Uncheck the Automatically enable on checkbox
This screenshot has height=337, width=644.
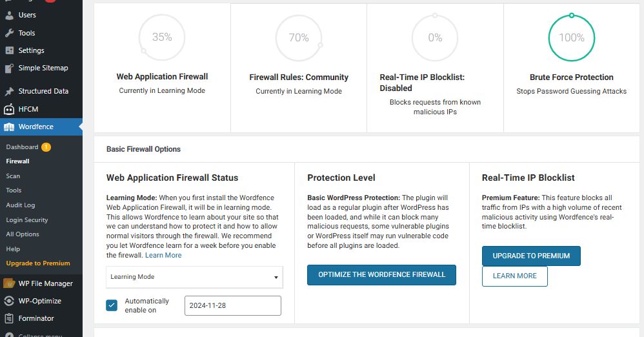(x=112, y=305)
